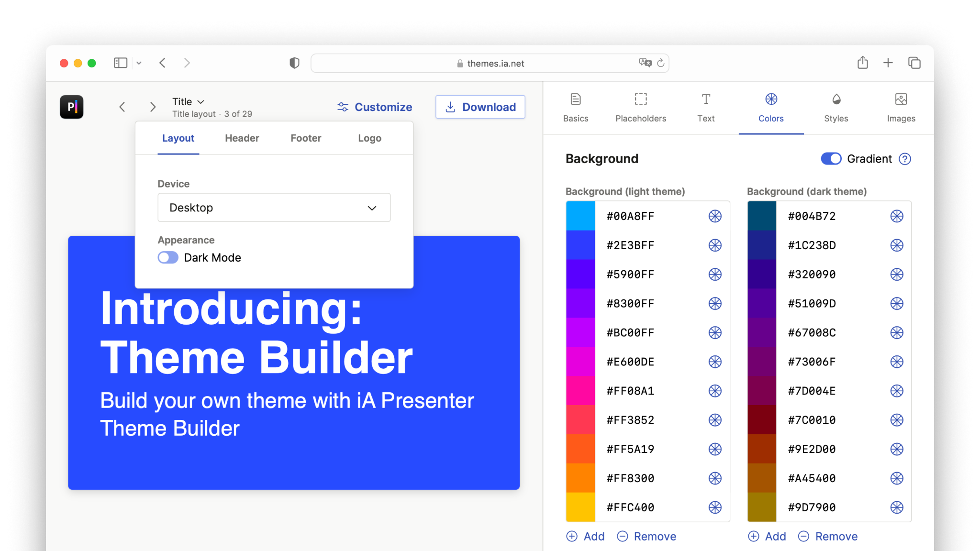Open color picker icon for #7C0010
Viewport: 980px width, 551px height.
(x=897, y=420)
